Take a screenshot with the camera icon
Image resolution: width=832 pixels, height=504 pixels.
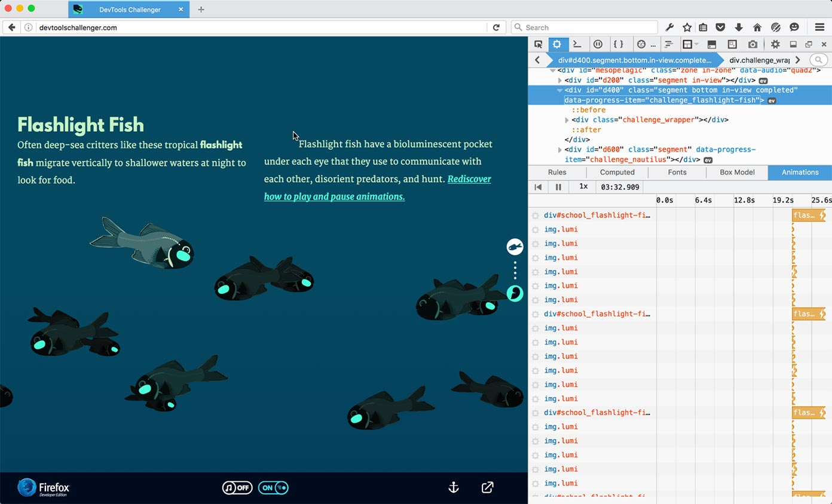click(753, 44)
